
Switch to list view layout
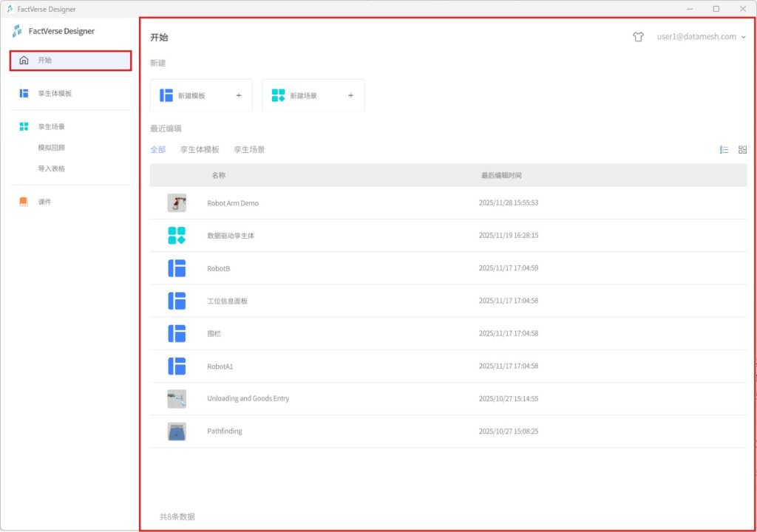724,150
